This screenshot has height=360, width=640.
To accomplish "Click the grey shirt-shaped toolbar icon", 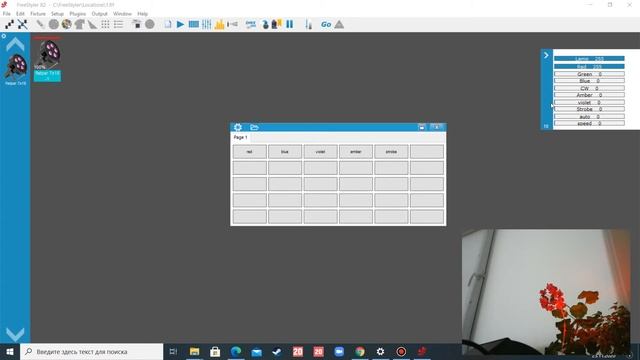I will tap(80, 24).
